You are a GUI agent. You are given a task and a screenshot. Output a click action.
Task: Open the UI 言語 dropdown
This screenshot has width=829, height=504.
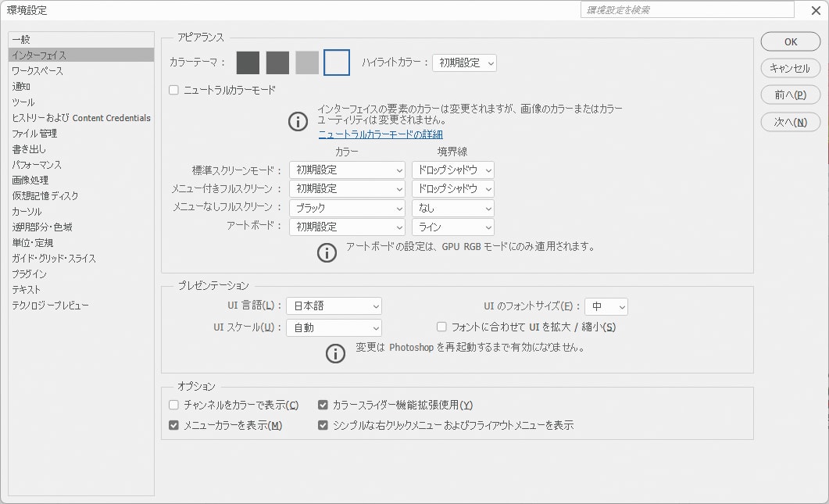pos(334,306)
